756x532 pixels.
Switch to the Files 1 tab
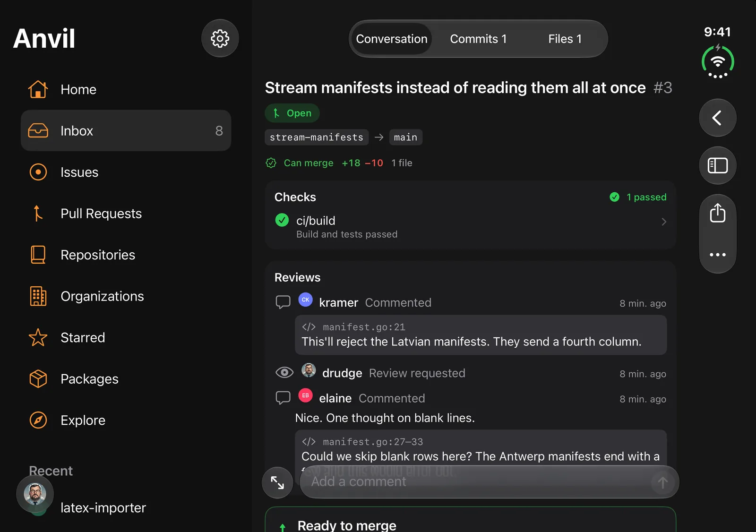pyautogui.click(x=565, y=39)
